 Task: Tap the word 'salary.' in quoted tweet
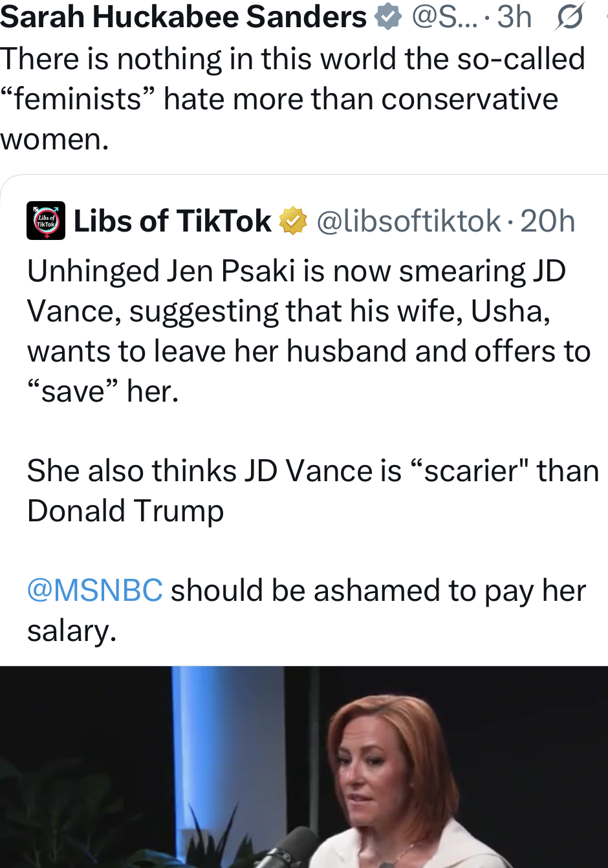(x=72, y=631)
